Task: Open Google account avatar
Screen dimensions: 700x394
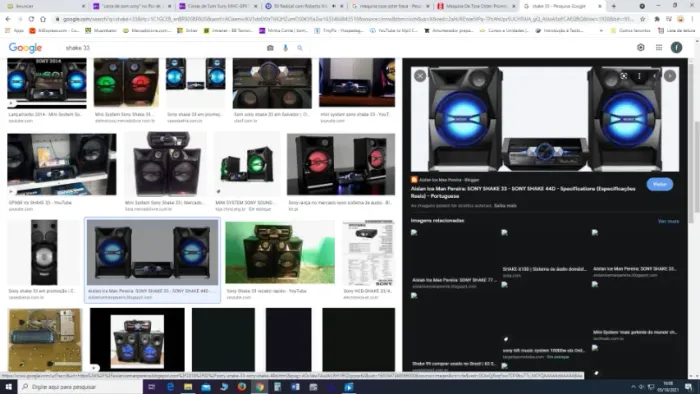Action: click(676, 47)
